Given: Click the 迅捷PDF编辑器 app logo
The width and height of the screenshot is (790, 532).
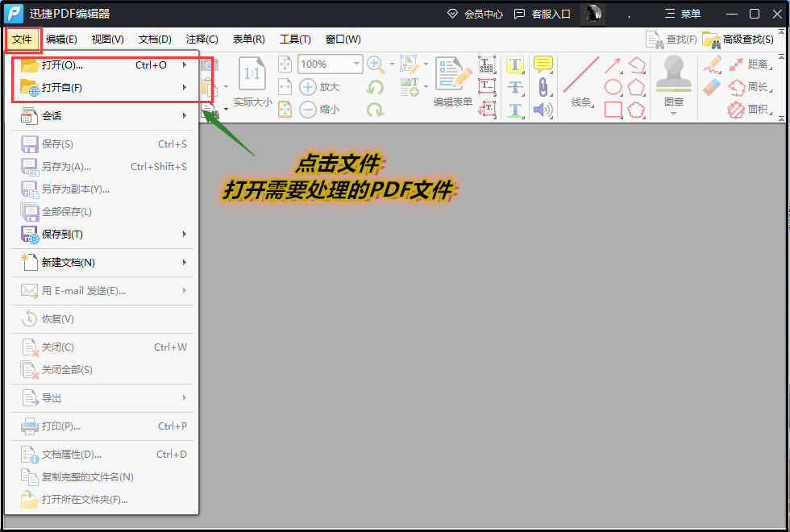Looking at the screenshot, I should pyautogui.click(x=15, y=15).
